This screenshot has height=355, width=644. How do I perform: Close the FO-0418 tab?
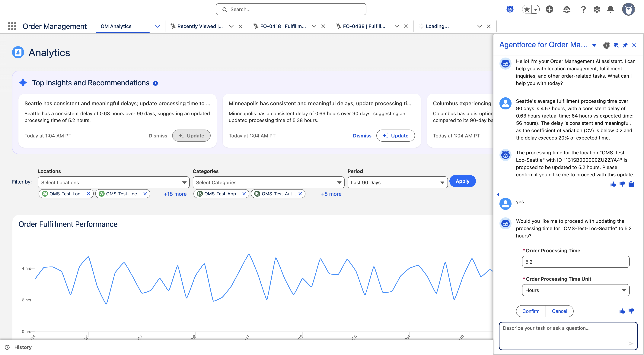[x=323, y=26]
